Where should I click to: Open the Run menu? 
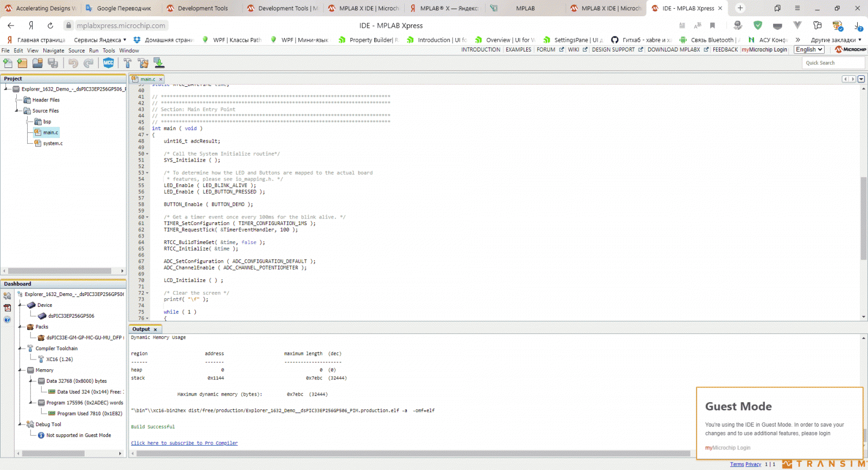click(x=94, y=50)
